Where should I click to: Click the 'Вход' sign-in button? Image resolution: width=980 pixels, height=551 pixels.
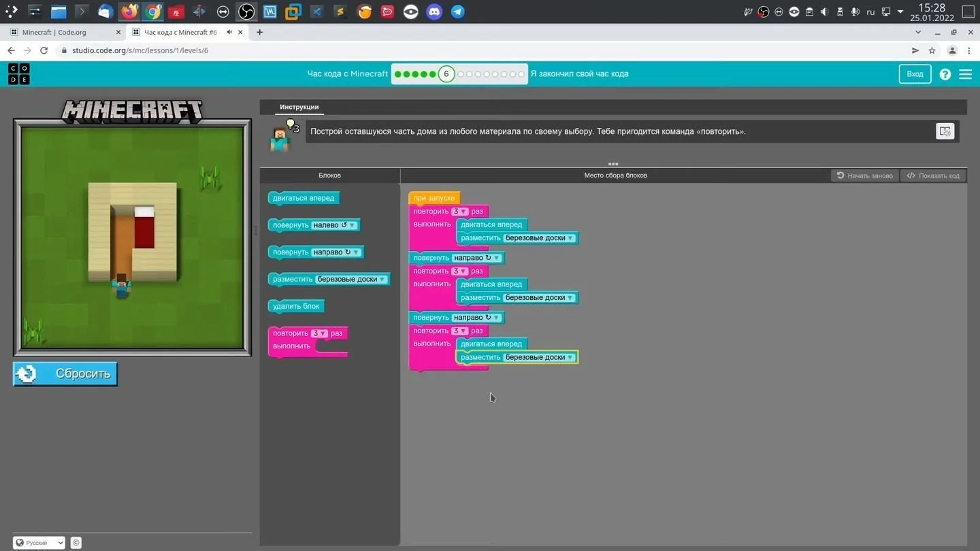click(x=915, y=74)
